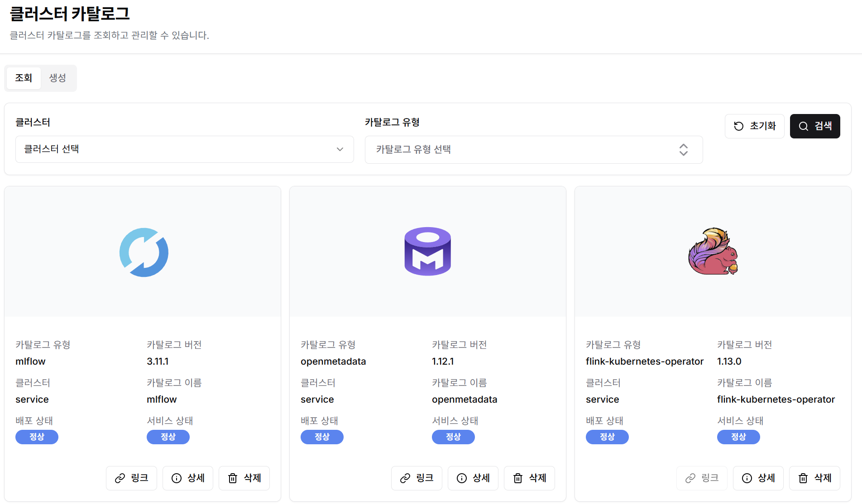Click the service cluster value on openmetadata card

317,399
